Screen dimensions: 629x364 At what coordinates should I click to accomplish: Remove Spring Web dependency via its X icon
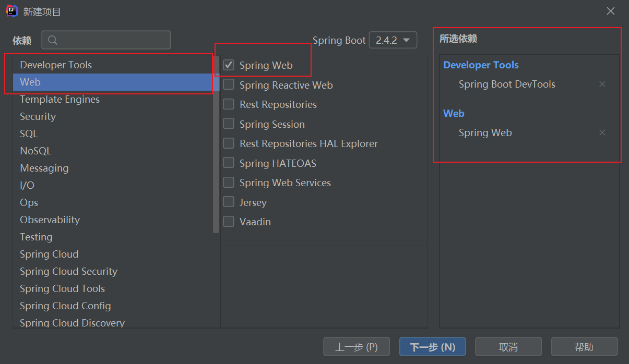[602, 132]
